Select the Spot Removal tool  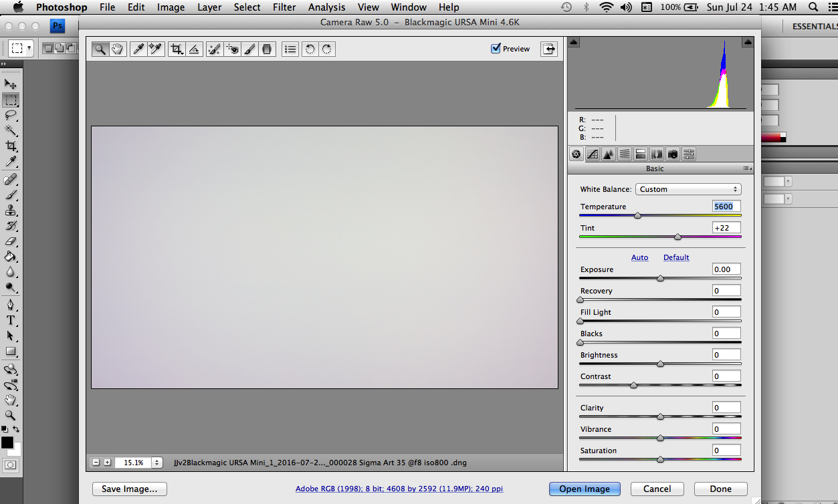[x=215, y=49]
